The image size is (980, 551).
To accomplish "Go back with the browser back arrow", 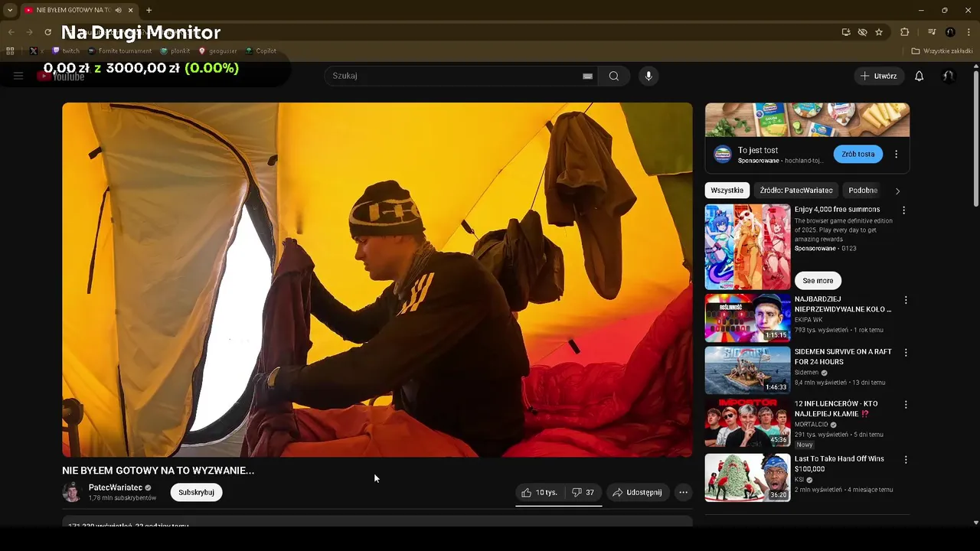I will point(11,32).
